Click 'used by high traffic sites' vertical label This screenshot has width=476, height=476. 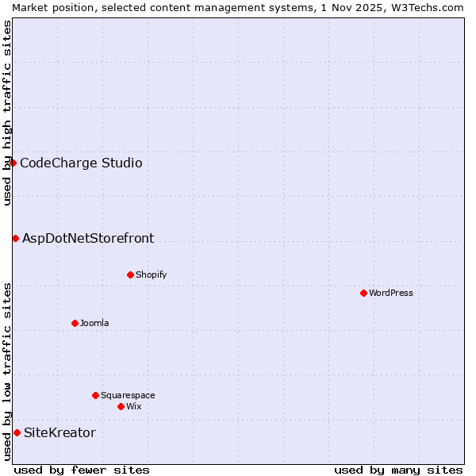(7, 113)
